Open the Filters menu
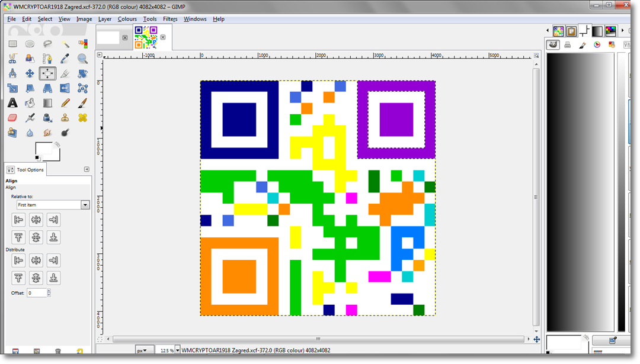The image size is (640, 364). click(170, 19)
